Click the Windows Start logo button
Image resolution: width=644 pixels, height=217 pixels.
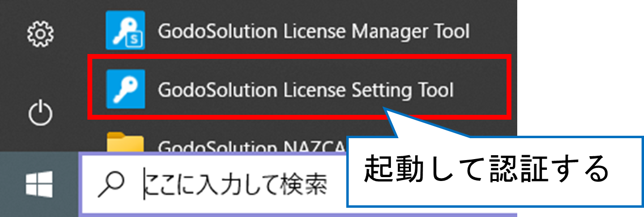coord(40,185)
